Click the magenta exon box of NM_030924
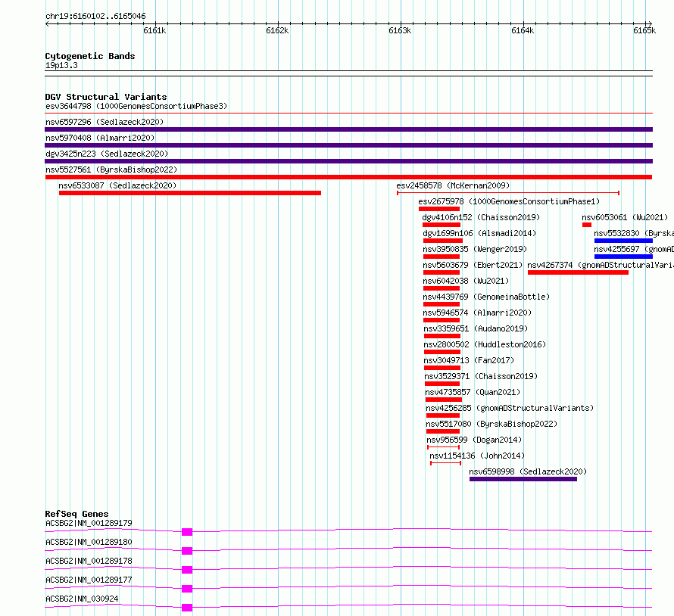Image resolution: width=674 pixels, height=616 pixels. pos(187,608)
